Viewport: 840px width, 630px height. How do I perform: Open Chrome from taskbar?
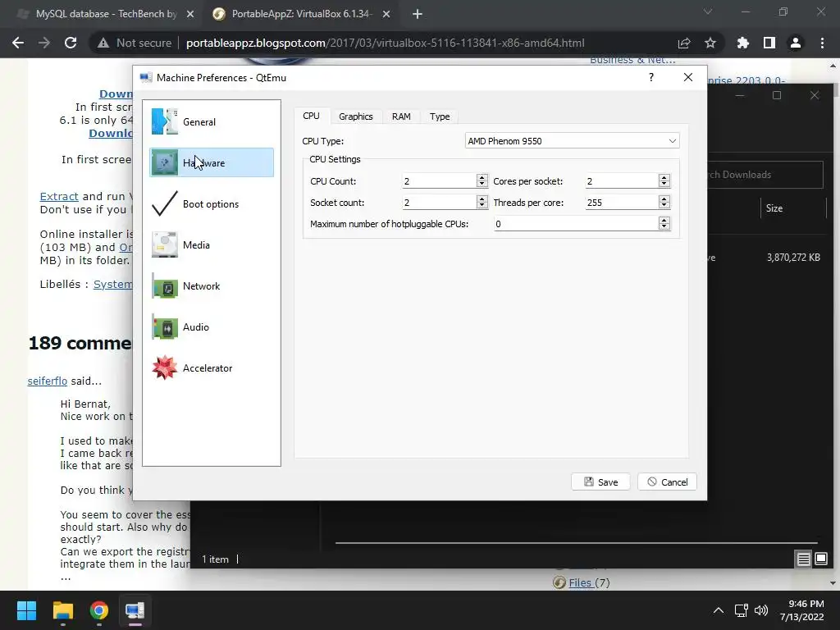click(x=99, y=610)
